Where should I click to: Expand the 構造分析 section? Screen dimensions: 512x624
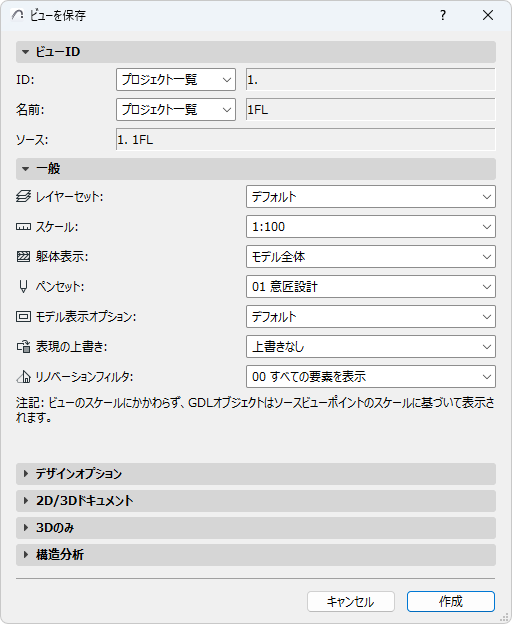click(x=256, y=555)
